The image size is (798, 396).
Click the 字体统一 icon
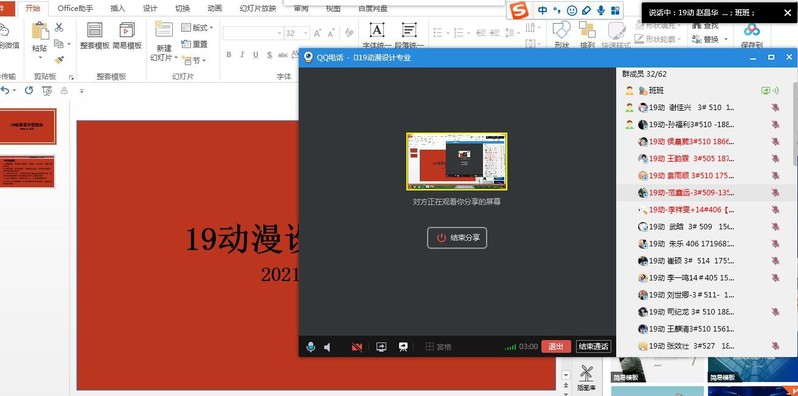(x=377, y=30)
